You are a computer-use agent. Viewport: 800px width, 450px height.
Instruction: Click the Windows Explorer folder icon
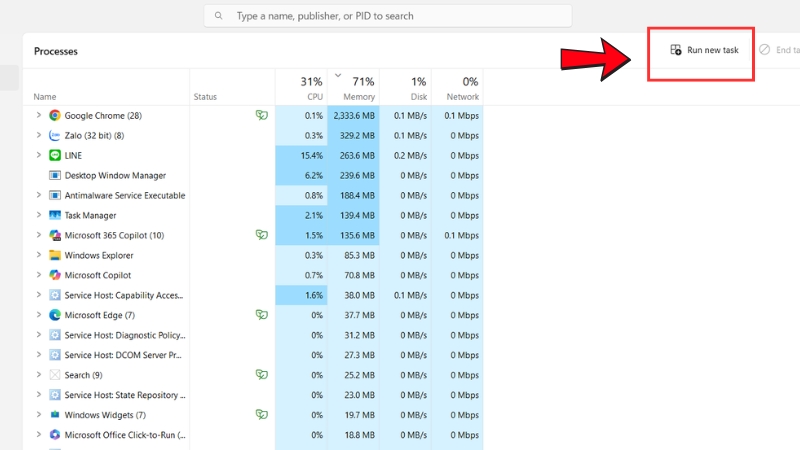[x=55, y=255]
